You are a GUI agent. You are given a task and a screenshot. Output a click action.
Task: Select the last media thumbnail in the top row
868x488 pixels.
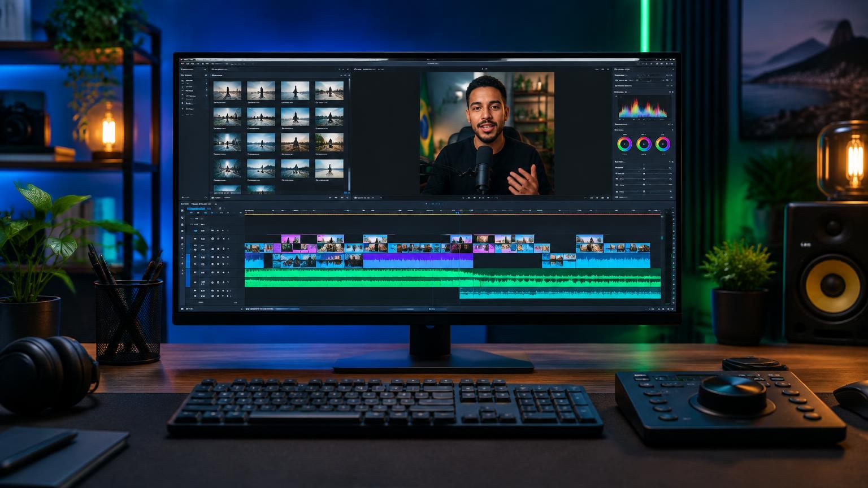[329, 90]
